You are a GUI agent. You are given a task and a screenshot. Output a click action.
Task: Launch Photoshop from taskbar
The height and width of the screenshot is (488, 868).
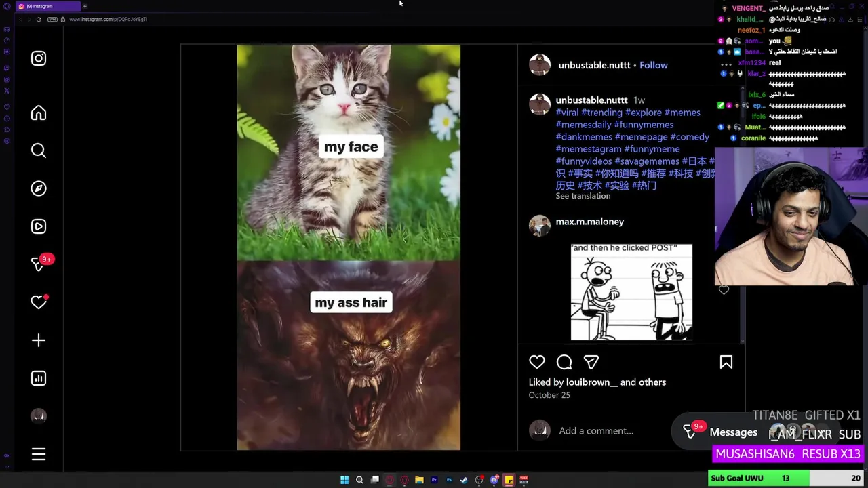[449, 480]
